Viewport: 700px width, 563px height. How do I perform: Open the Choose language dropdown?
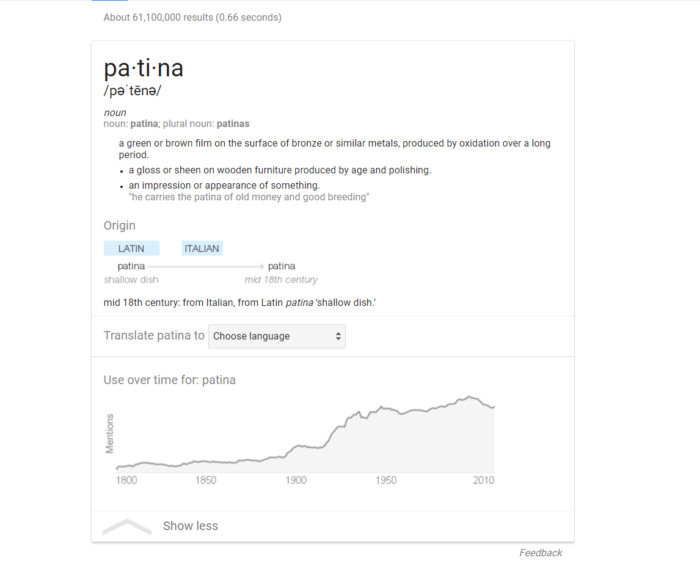277,336
